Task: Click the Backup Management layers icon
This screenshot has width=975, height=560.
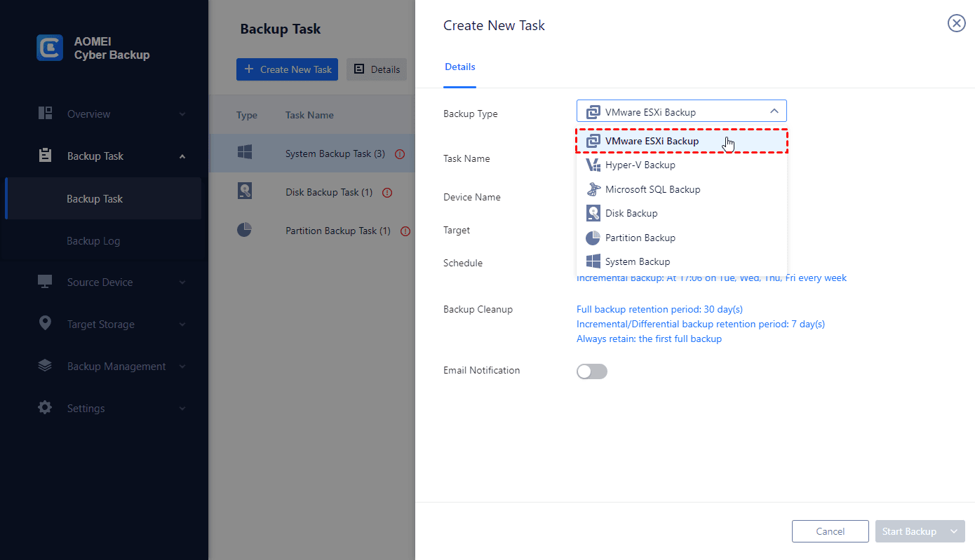Action: [x=46, y=366]
